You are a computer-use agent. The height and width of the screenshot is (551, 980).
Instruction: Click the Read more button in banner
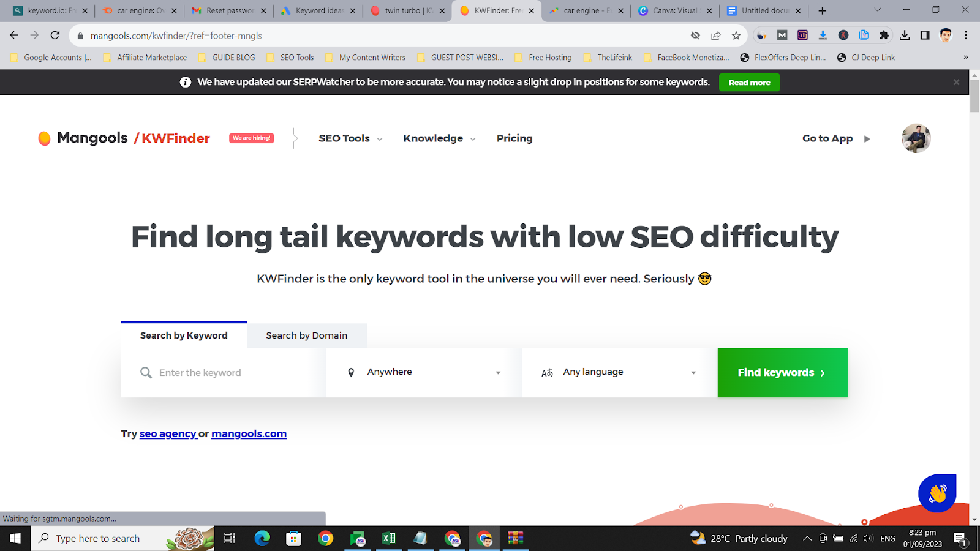[750, 83]
